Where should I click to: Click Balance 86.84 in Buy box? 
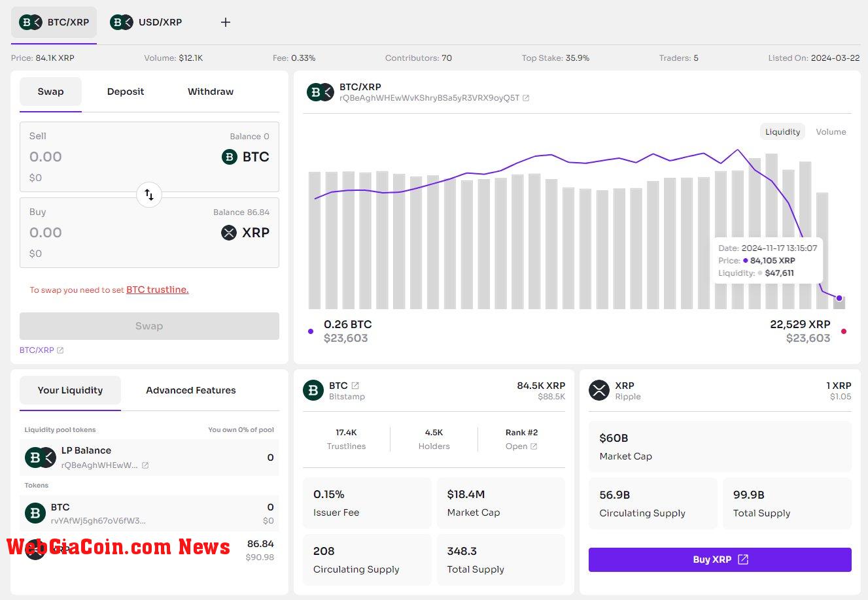241,212
